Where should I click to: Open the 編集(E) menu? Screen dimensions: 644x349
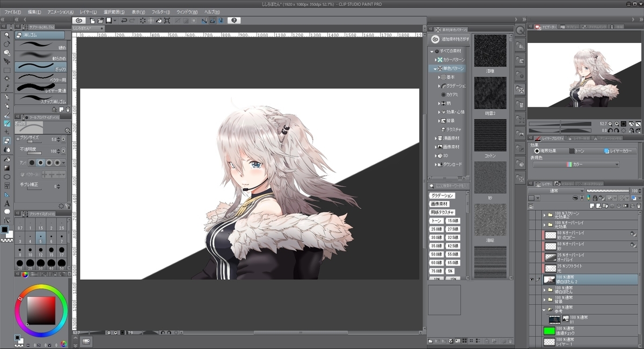(35, 12)
